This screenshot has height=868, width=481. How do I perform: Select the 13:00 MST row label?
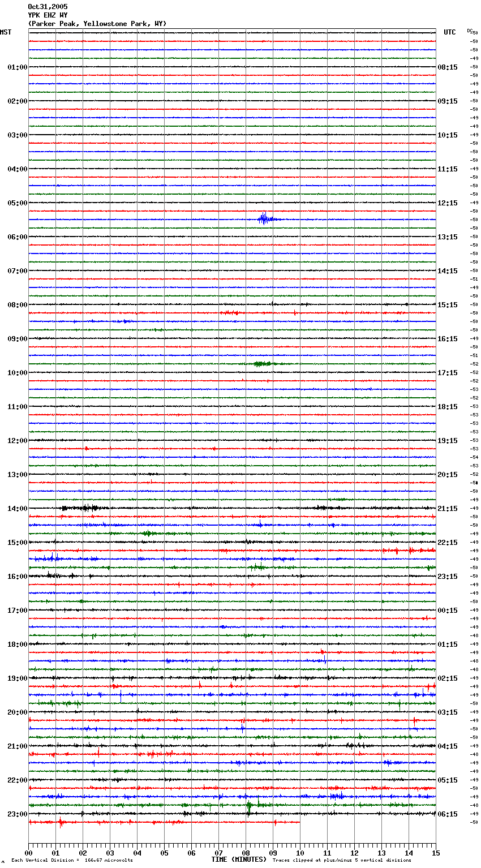[18, 475]
